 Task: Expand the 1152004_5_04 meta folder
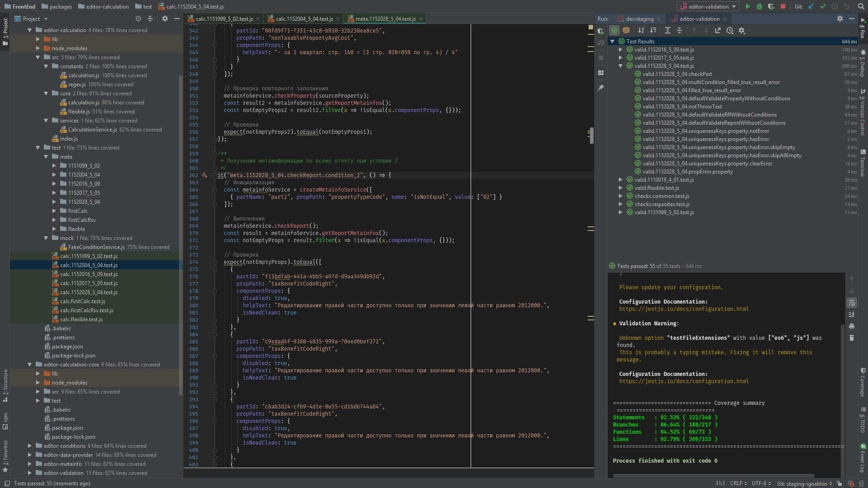(54, 175)
